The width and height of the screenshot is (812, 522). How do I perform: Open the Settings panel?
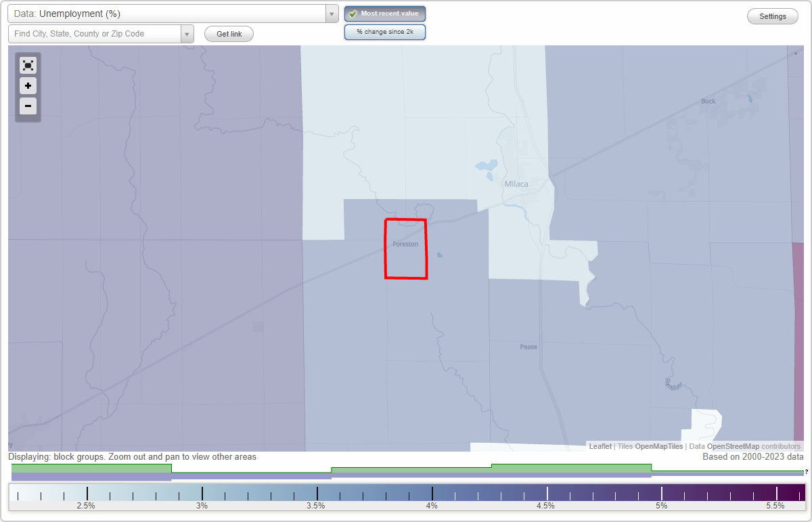coord(772,16)
